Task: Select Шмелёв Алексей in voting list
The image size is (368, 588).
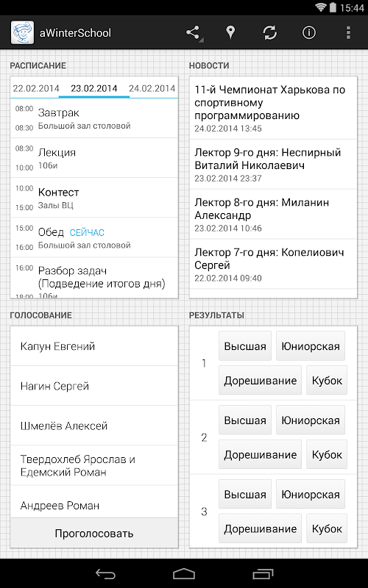Action: tap(94, 426)
